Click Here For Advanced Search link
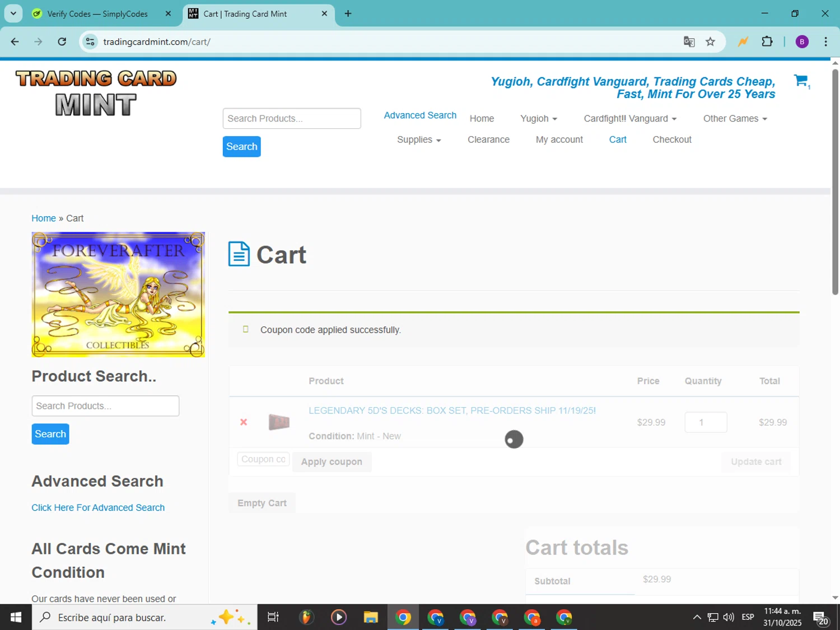This screenshot has height=630, width=840. [98, 507]
